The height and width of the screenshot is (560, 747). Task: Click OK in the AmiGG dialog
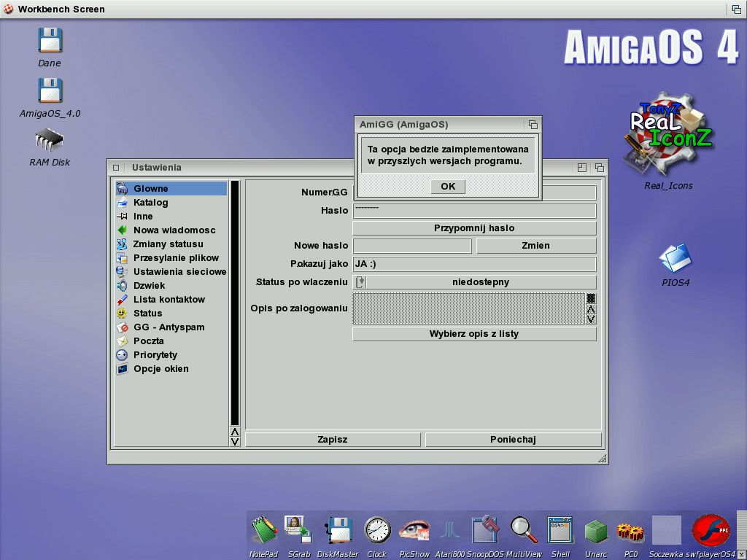point(448,186)
